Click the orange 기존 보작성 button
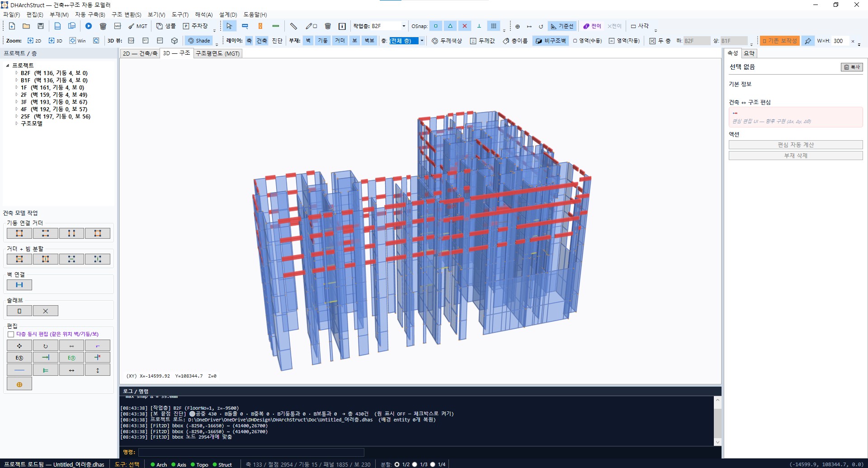The height and width of the screenshot is (468, 868). [x=780, y=41]
